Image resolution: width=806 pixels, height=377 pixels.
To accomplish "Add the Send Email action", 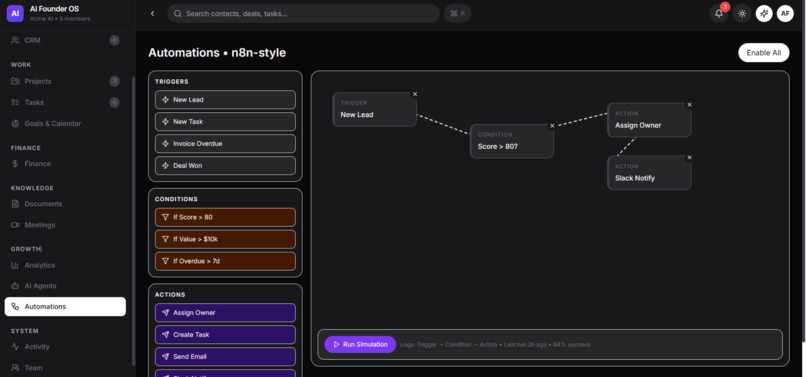I will (x=225, y=356).
